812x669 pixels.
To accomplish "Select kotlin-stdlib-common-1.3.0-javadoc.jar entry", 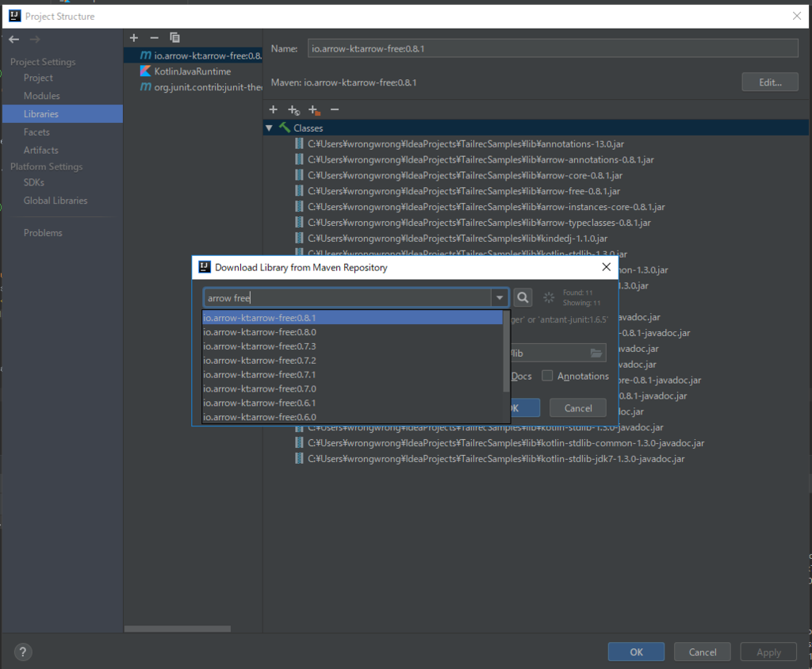I will pyautogui.click(x=506, y=443).
